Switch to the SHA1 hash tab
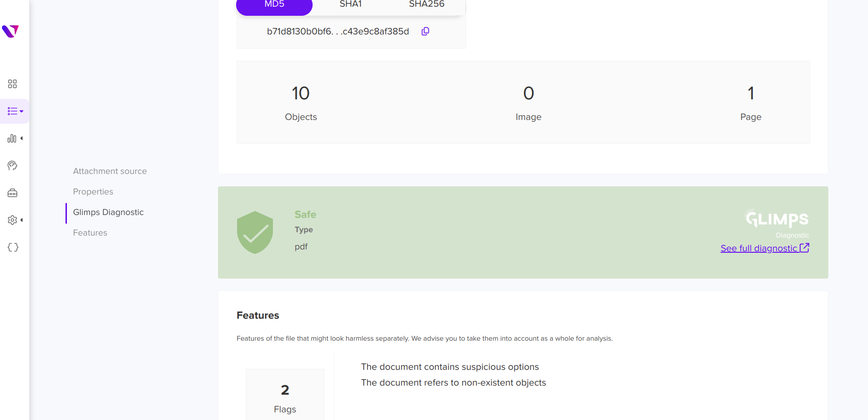 [x=350, y=4]
